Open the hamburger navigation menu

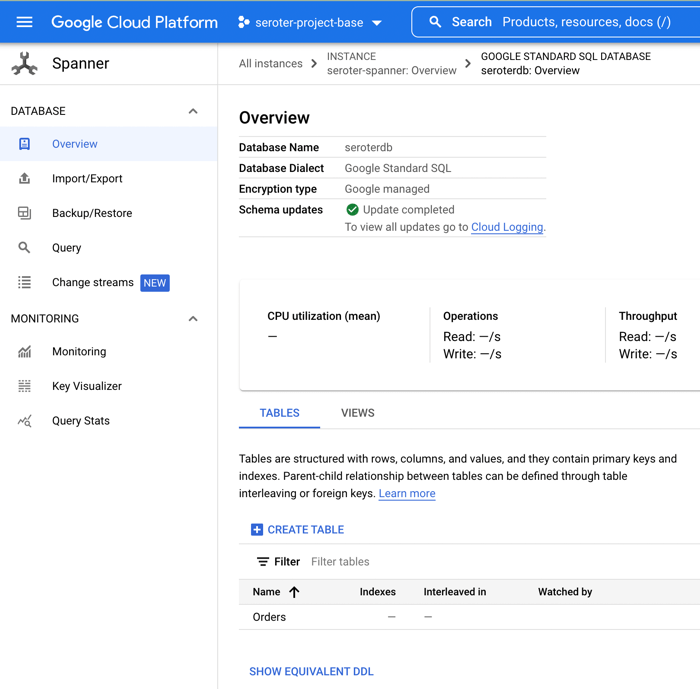(24, 22)
